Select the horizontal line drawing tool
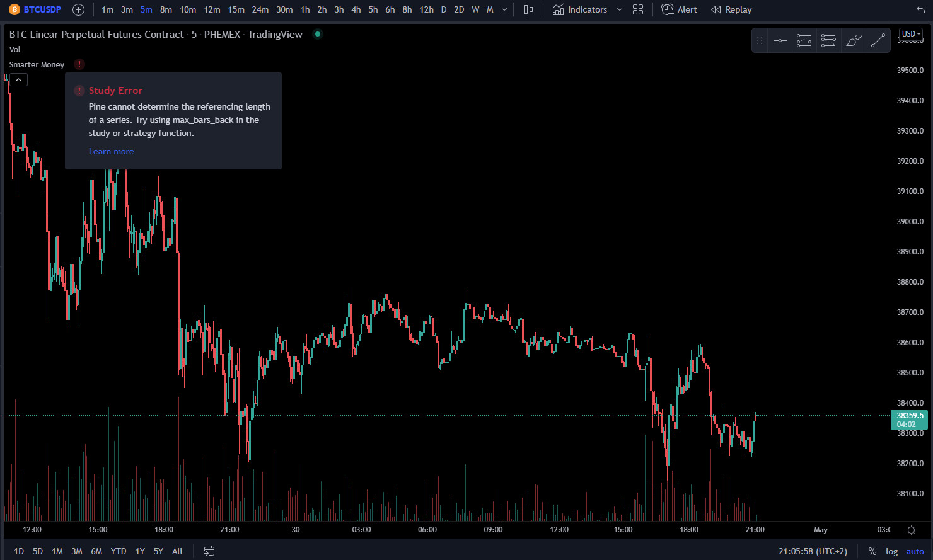This screenshot has width=933, height=560. [780, 41]
